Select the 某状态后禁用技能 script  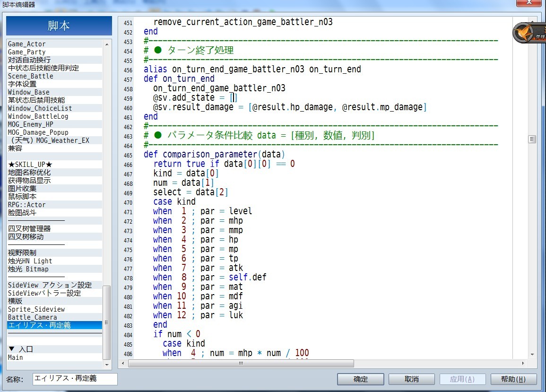pyautogui.click(x=55, y=100)
